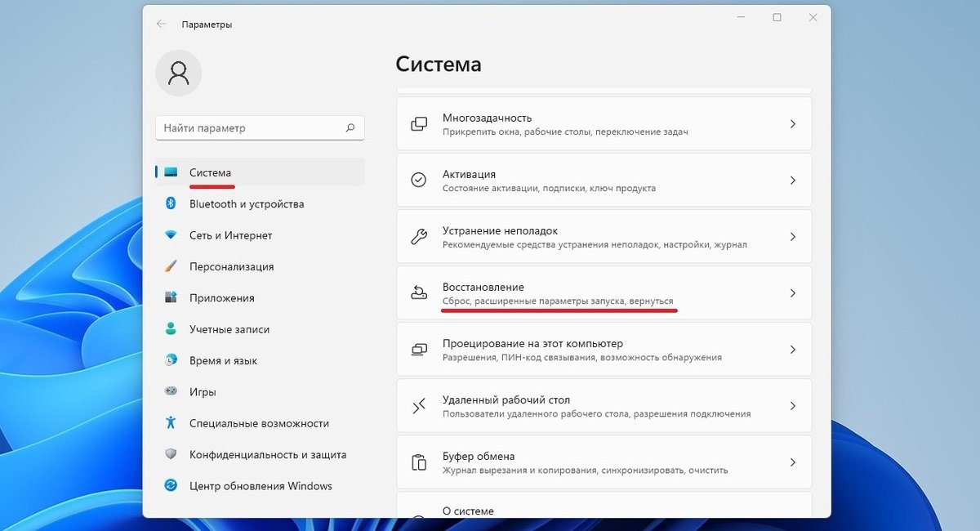Click the Найти параметр search field
The height and width of the screenshot is (531, 980).
[x=260, y=127]
